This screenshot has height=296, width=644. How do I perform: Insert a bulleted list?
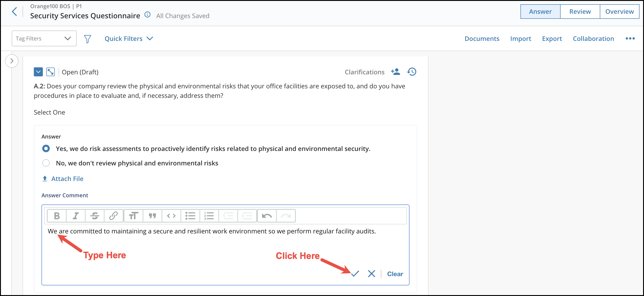click(x=190, y=216)
